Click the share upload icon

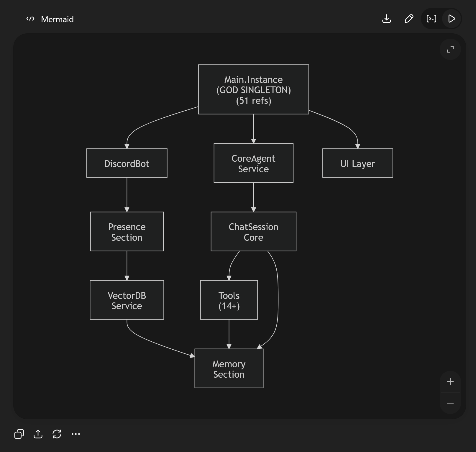[x=38, y=434]
